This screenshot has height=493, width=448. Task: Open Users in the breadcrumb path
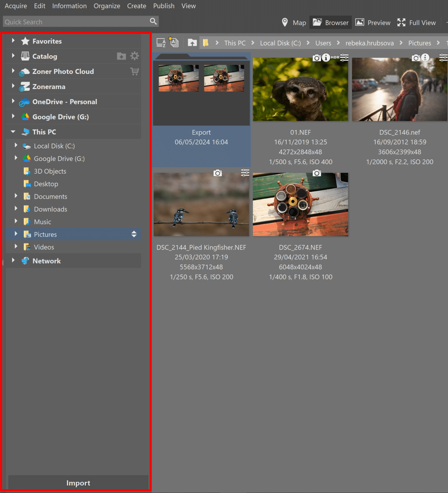pyautogui.click(x=323, y=43)
